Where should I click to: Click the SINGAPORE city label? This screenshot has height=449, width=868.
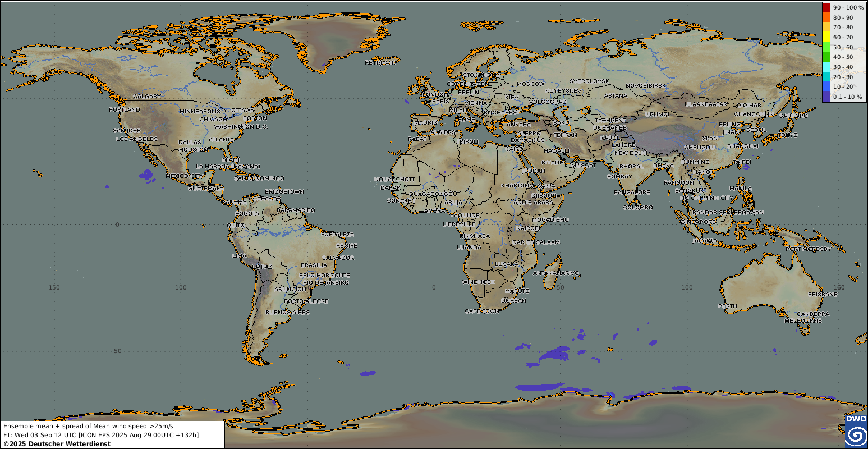(698, 222)
